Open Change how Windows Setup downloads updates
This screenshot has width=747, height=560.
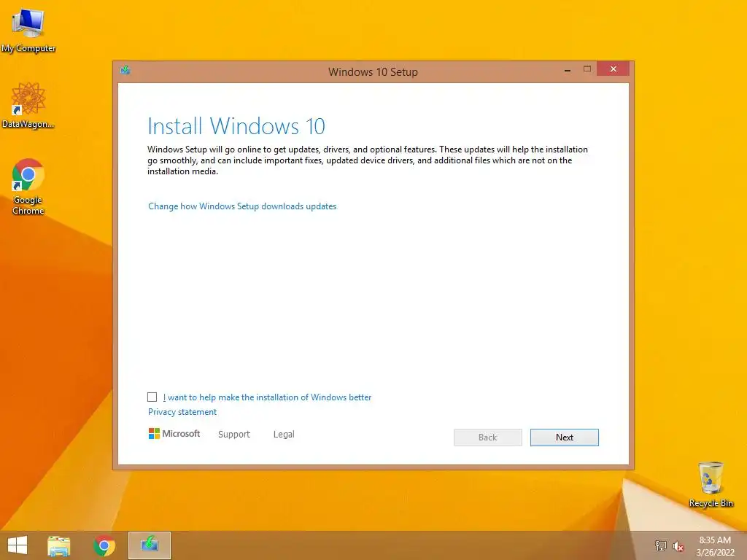click(242, 206)
